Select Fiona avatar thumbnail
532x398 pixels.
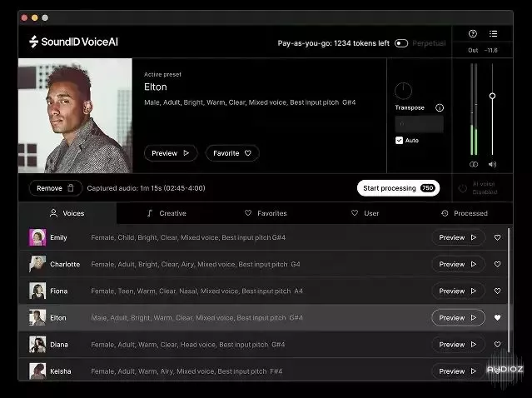pos(37,291)
